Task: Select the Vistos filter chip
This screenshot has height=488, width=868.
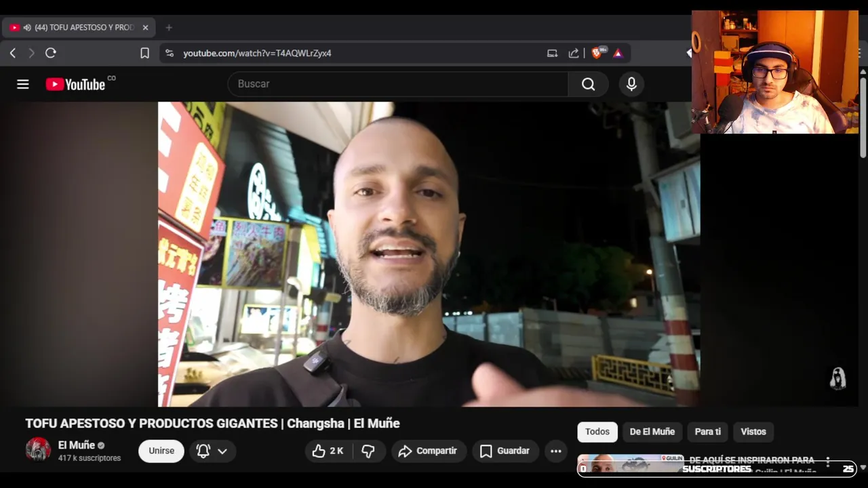Action: pos(753,432)
